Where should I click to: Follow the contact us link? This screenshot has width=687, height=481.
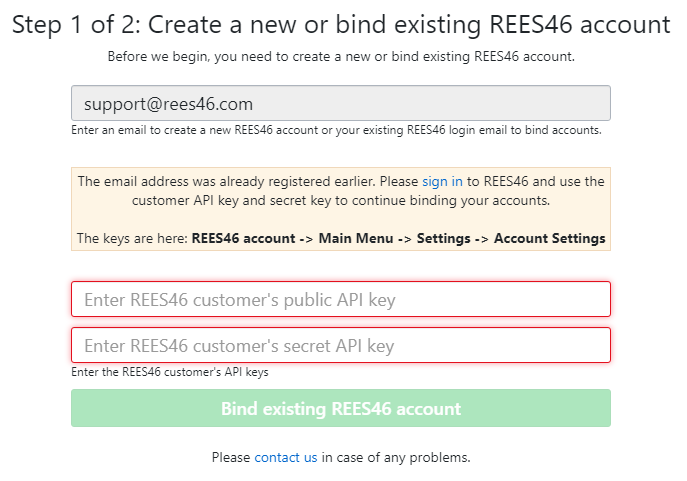(x=285, y=457)
